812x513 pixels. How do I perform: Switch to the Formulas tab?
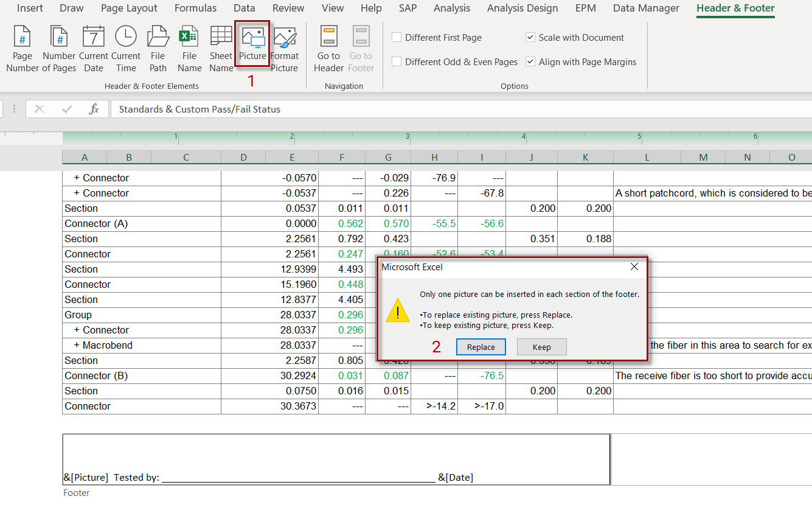195,9
